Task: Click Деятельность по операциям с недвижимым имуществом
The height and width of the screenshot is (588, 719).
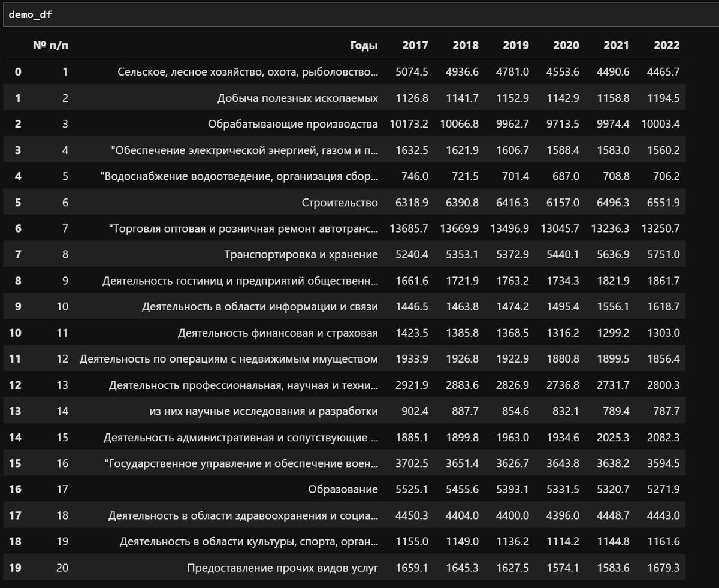Action: click(229, 359)
